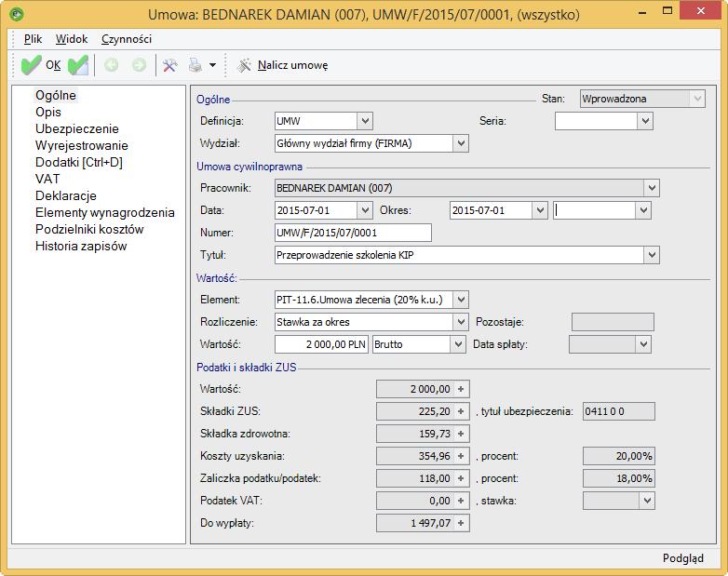Screen dimensions: 728x576
Task: Expand plus next to Składka zdrowotna
Action: (x=461, y=434)
